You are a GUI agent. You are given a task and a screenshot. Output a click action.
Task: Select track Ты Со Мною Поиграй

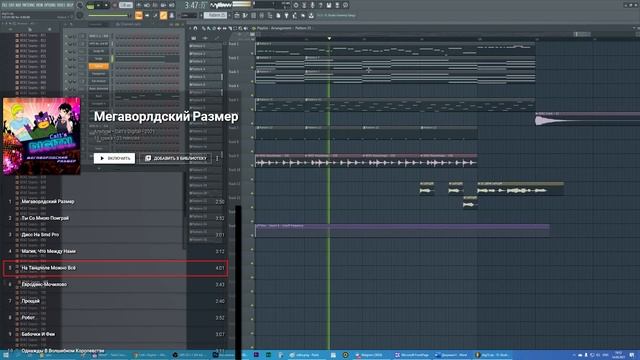[x=45, y=218]
